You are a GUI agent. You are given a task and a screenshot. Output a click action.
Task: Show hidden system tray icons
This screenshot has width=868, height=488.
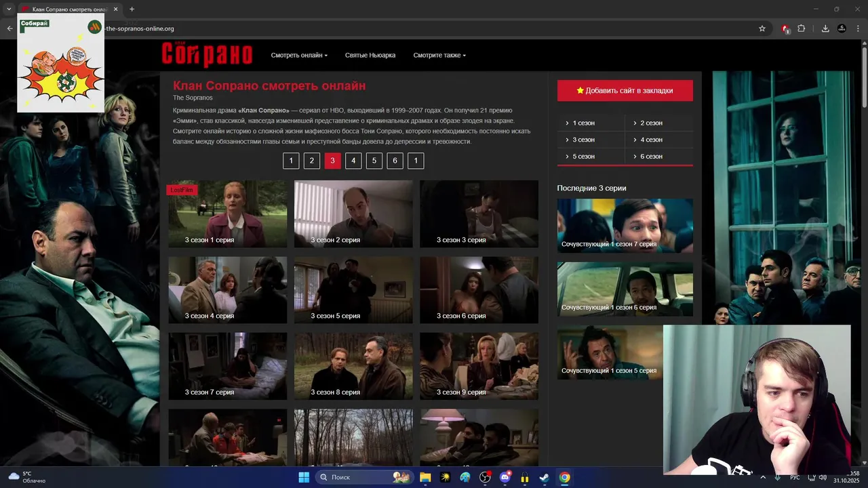762,477
